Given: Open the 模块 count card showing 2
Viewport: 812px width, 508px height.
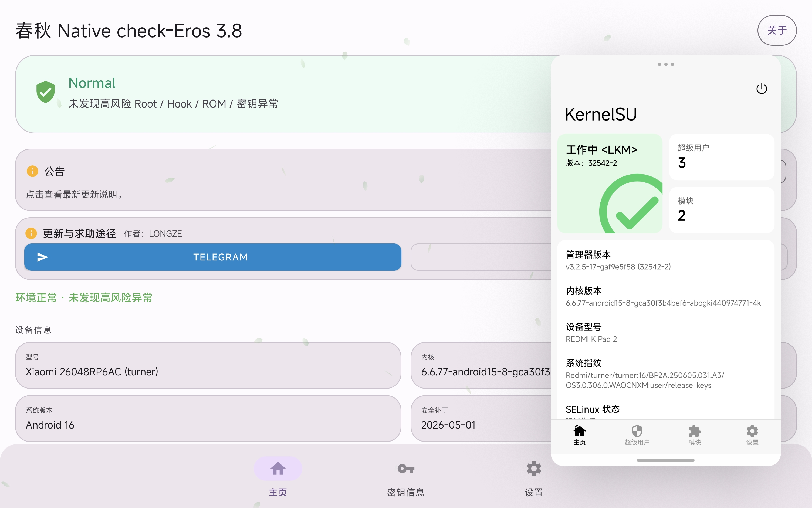Looking at the screenshot, I should pos(721,210).
